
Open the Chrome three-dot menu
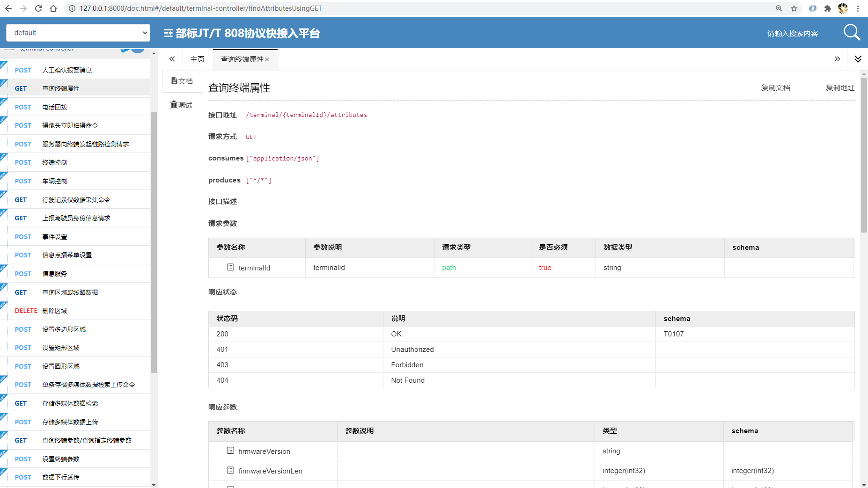pos(858,8)
